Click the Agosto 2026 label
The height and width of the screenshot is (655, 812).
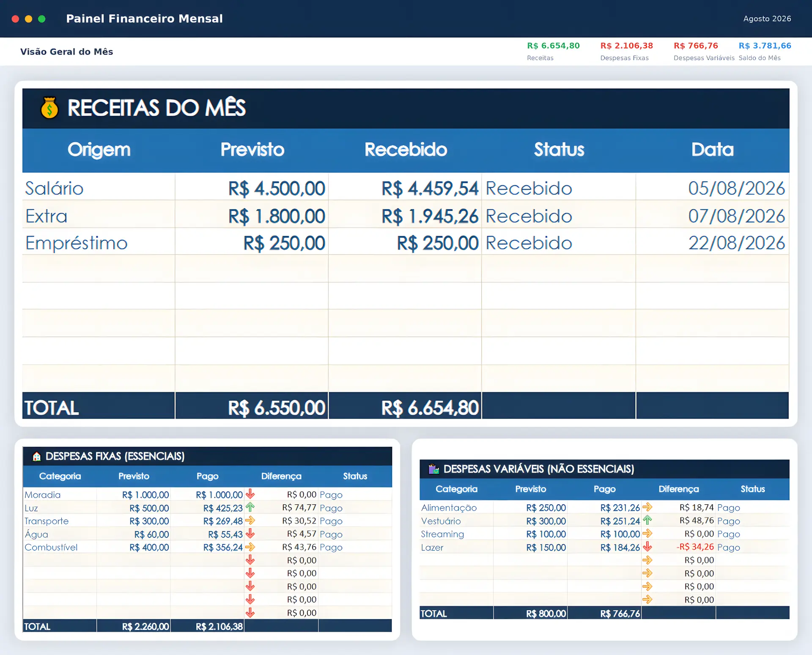tap(767, 19)
